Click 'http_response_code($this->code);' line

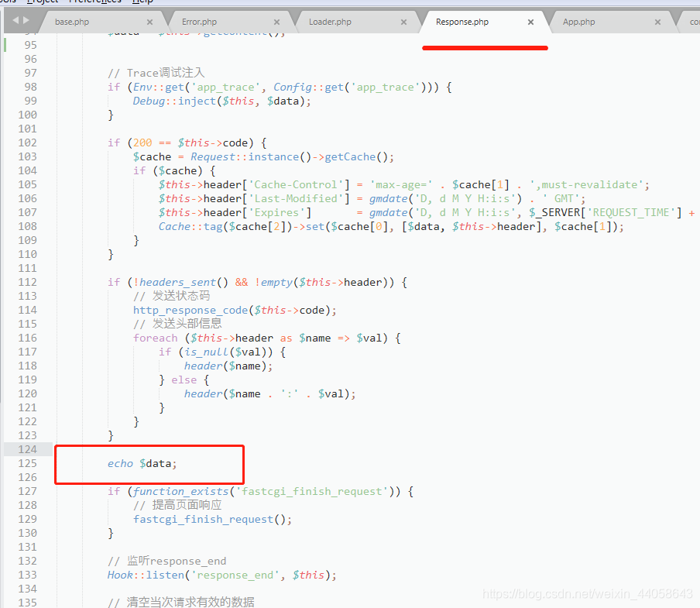pos(235,311)
